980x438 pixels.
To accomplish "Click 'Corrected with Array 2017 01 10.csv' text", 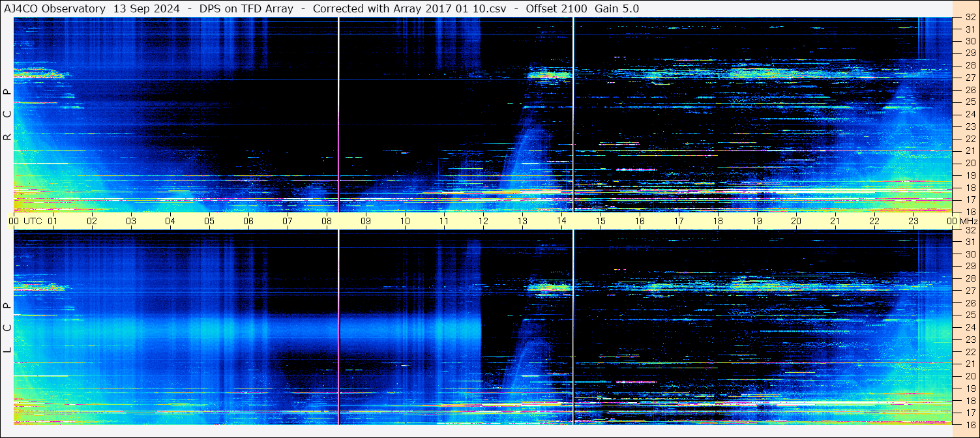I will click(x=409, y=8).
